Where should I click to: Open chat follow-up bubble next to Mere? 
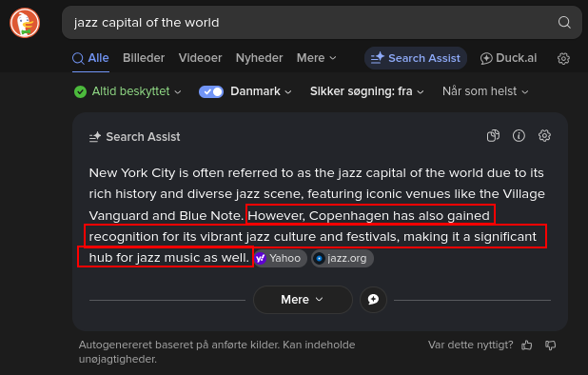point(373,300)
